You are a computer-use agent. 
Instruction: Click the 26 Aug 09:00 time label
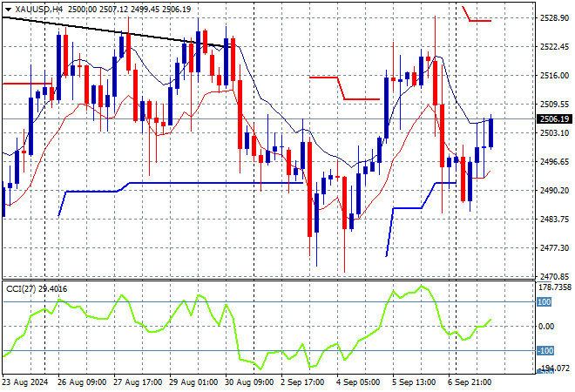(x=82, y=382)
